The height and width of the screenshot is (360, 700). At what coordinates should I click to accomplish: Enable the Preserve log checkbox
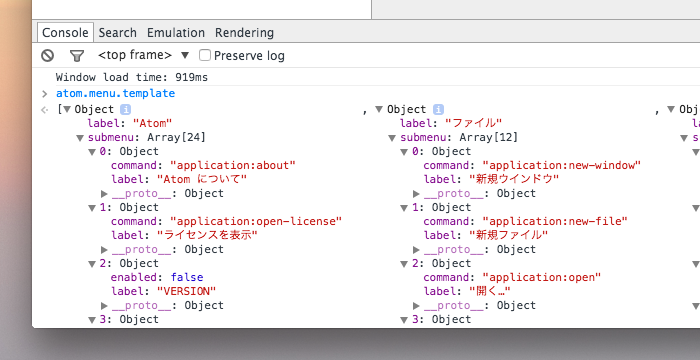pyautogui.click(x=204, y=55)
